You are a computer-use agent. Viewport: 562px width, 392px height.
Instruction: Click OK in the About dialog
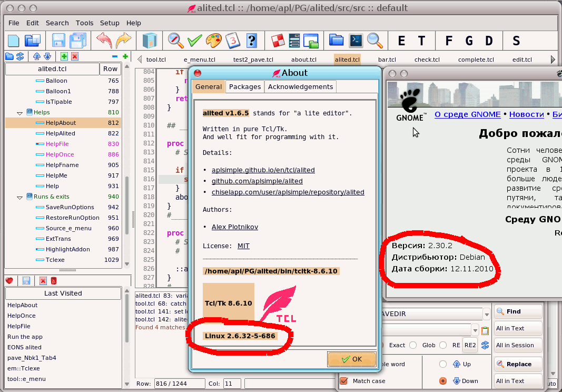tap(352, 359)
